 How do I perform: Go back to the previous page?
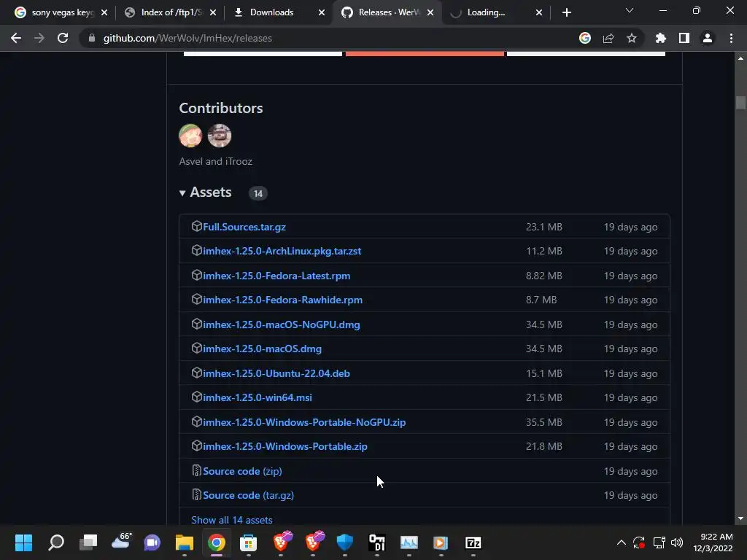[16, 38]
